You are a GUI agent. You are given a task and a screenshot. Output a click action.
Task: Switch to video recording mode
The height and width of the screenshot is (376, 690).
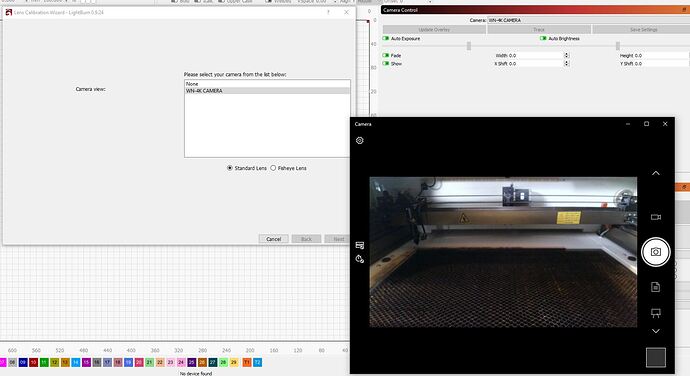(656, 217)
